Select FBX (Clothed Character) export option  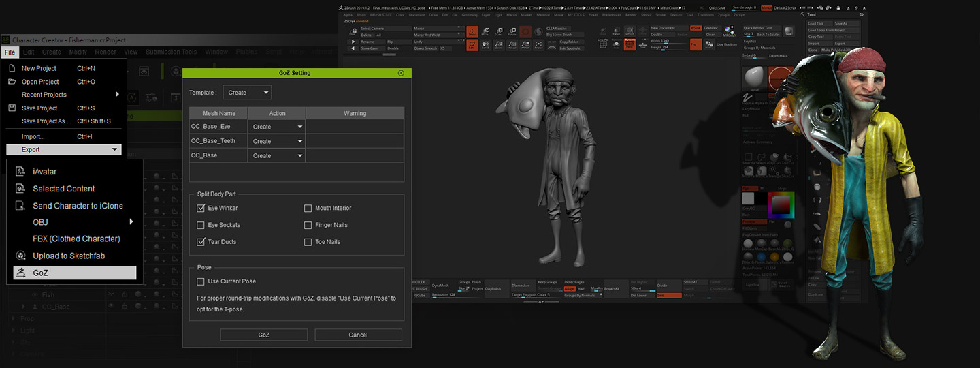75,239
